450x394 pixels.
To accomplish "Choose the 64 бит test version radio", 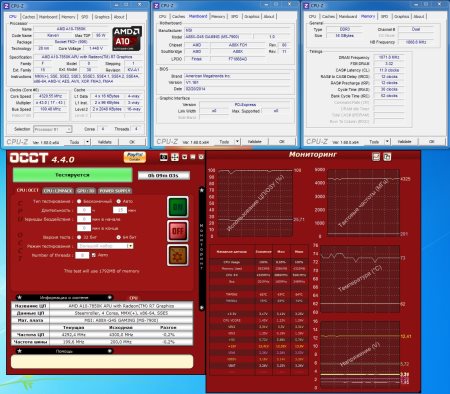I will coord(118,237).
